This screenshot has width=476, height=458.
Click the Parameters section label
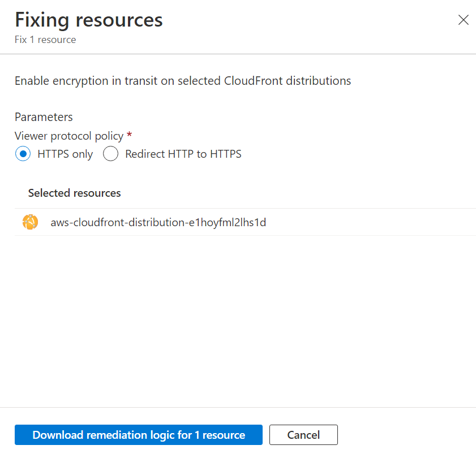[44, 117]
